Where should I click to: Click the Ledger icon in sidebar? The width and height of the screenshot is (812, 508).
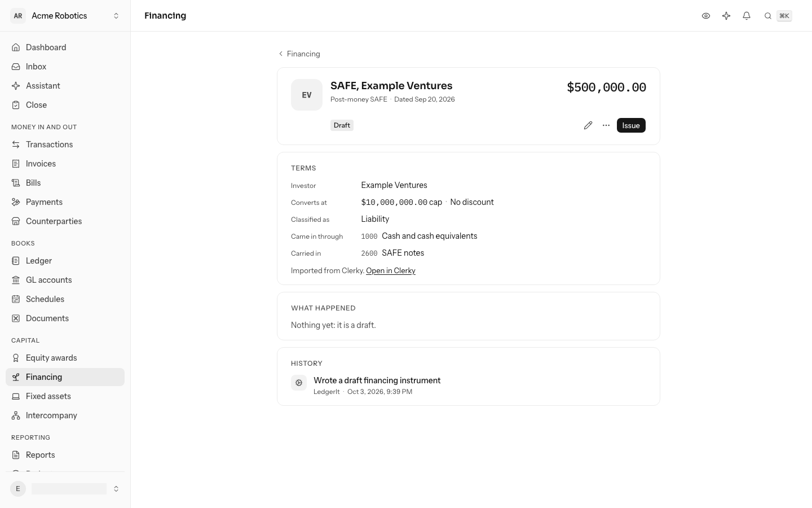point(16,261)
